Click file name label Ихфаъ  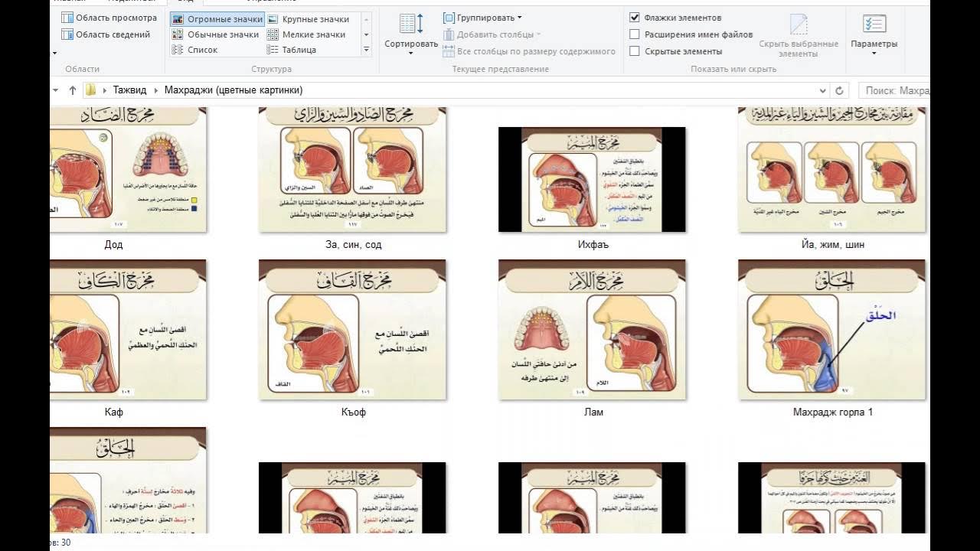pos(593,245)
